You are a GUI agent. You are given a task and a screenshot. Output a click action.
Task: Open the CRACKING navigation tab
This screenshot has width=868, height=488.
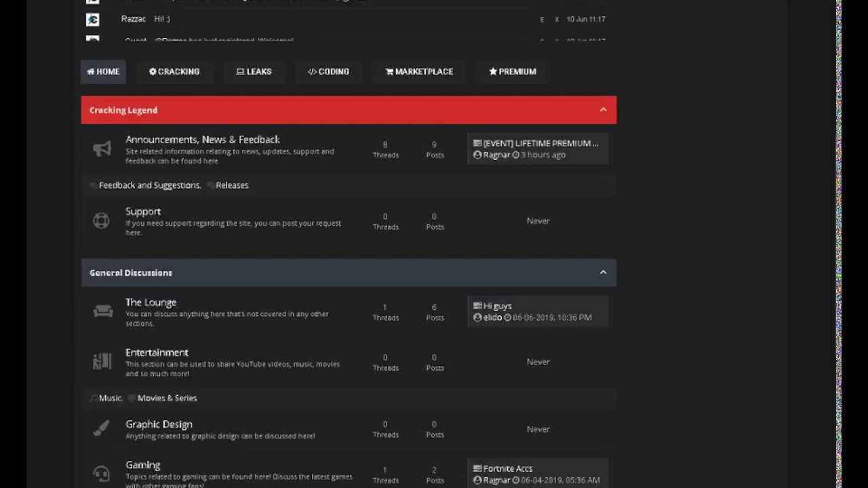(174, 71)
